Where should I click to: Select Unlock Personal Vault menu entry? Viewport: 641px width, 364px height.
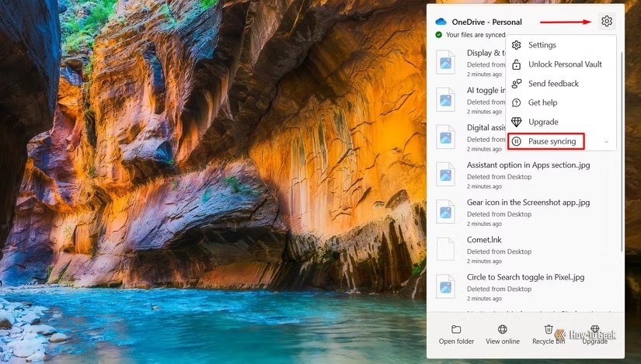tap(565, 64)
